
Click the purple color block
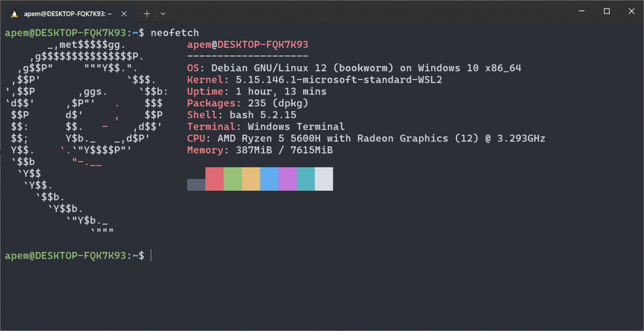(x=288, y=178)
